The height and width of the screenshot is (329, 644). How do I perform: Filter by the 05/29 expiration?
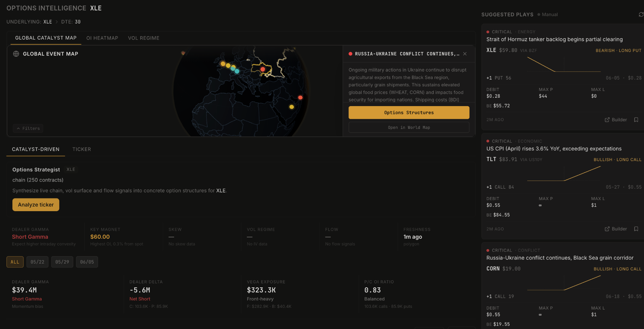[62, 262]
